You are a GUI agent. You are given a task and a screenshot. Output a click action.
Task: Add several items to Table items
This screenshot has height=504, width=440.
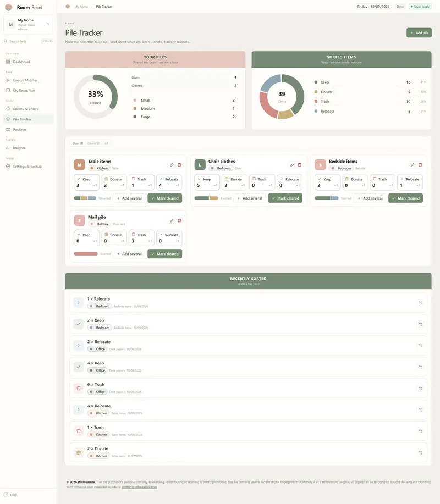129,198
